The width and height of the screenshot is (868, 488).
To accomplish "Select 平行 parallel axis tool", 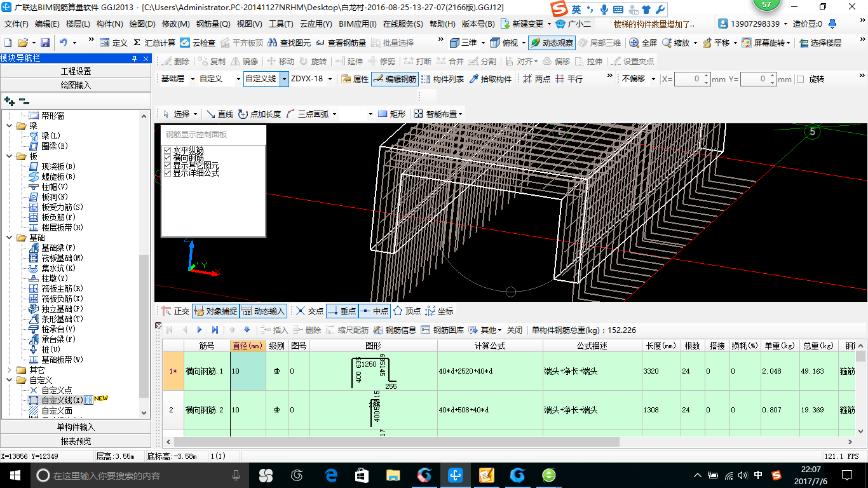I will (x=569, y=79).
